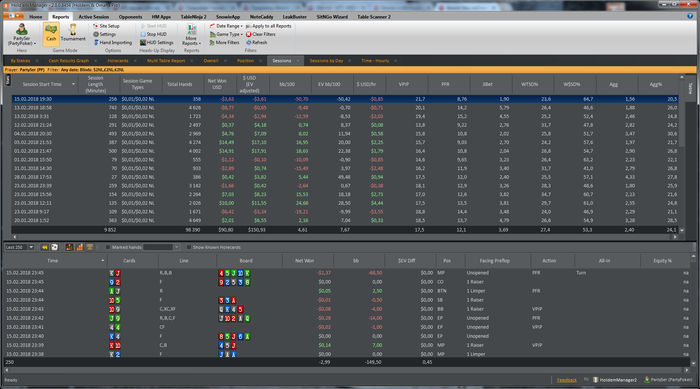Open More Filters
The image size is (700, 389).
[x=225, y=42]
